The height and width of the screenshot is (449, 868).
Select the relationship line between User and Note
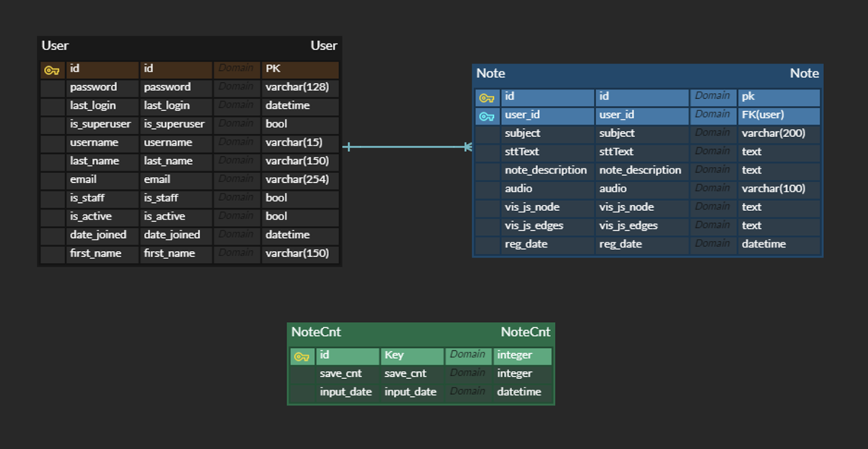coord(407,147)
